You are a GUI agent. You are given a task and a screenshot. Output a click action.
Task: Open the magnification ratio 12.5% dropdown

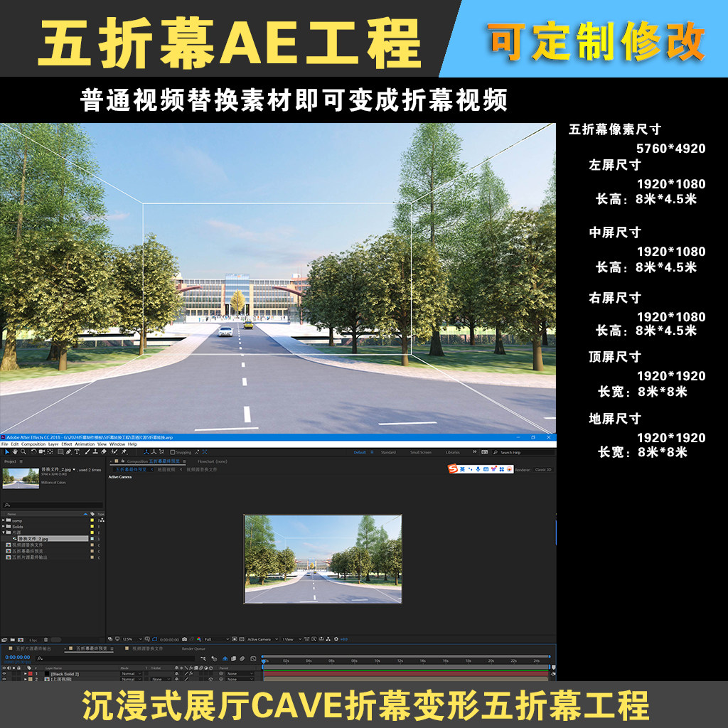[x=132, y=639]
